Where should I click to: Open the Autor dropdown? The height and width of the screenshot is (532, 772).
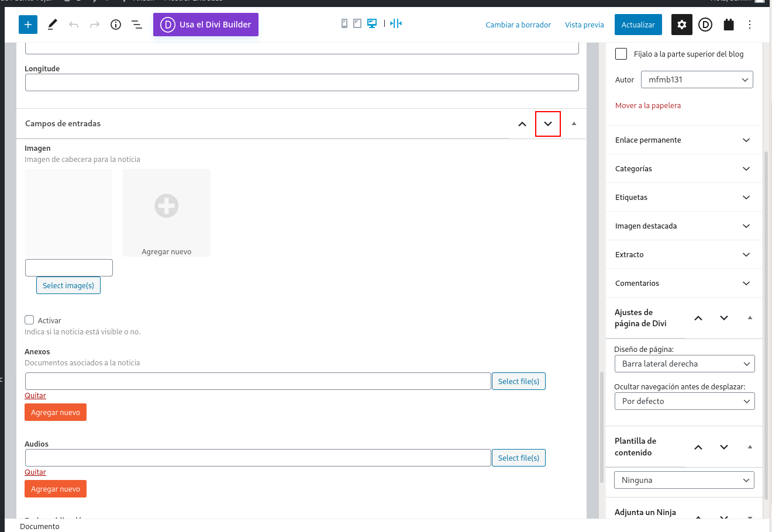pyautogui.click(x=697, y=80)
